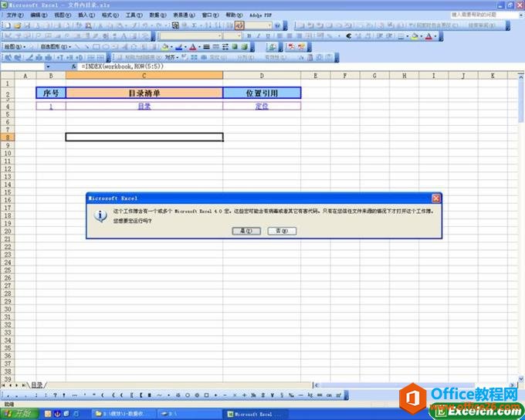The image size is (525, 420).
Task: Open the 视图 (View) menu
Action: coord(63,15)
